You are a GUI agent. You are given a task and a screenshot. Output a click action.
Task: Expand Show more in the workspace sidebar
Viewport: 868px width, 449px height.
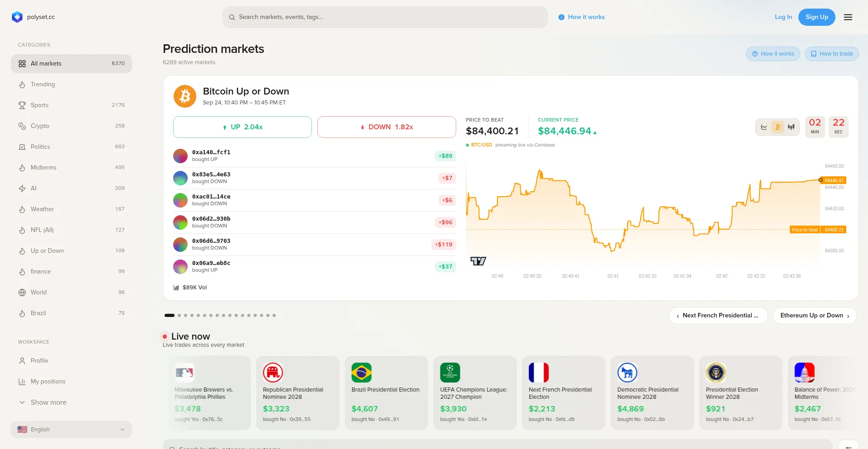[x=71, y=402]
